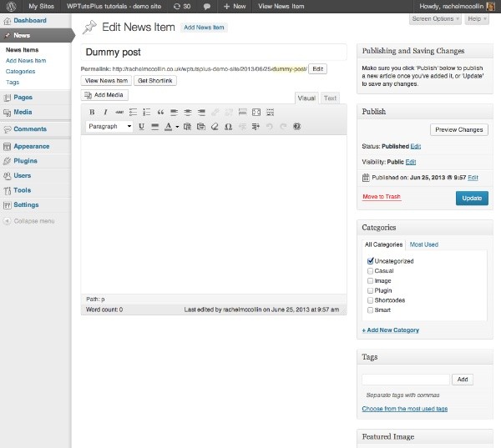This screenshot has width=501, height=448.
Task: Open My Sites in the admin bar
Action: pyautogui.click(x=41, y=6)
